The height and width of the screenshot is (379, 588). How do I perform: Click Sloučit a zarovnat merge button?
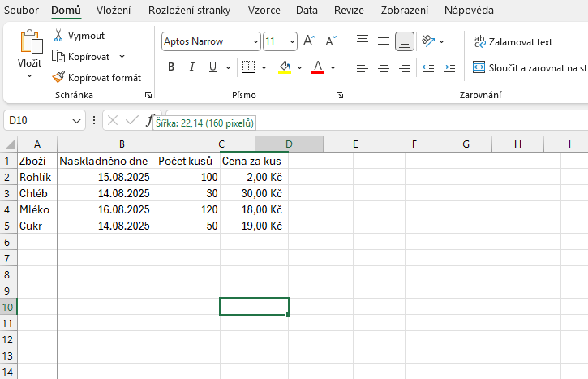[530, 68]
